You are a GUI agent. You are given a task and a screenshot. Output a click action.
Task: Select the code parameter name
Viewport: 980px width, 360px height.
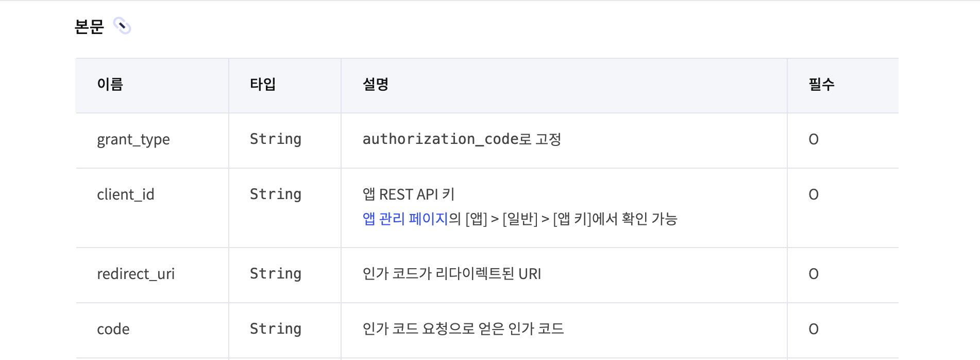[113, 329]
